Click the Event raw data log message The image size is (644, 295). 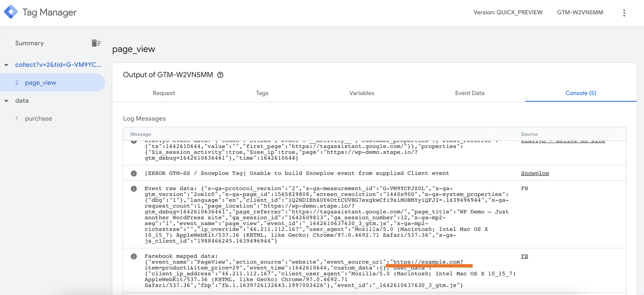pos(326,215)
